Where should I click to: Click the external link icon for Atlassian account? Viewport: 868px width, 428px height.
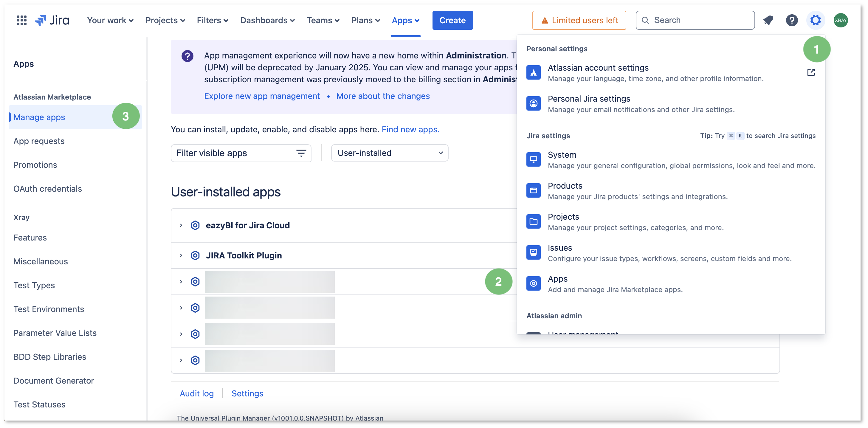click(811, 72)
